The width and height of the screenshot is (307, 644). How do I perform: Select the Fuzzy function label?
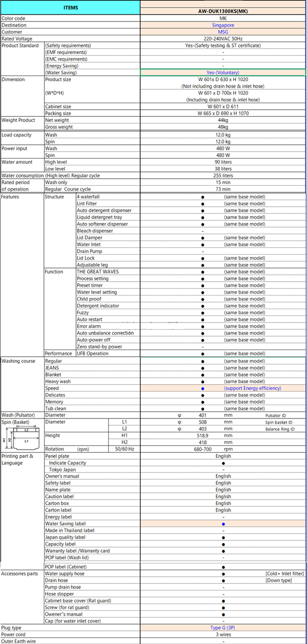[83, 312]
